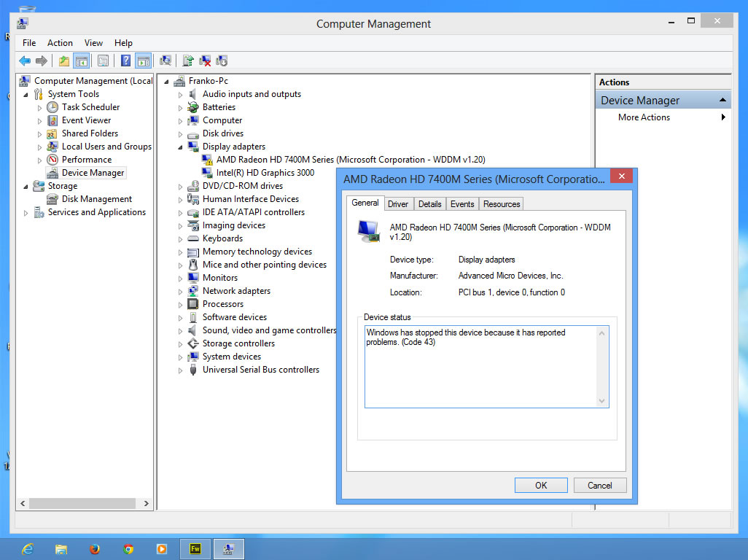Click the Update Driver Software toolbar icon

(x=188, y=61)
